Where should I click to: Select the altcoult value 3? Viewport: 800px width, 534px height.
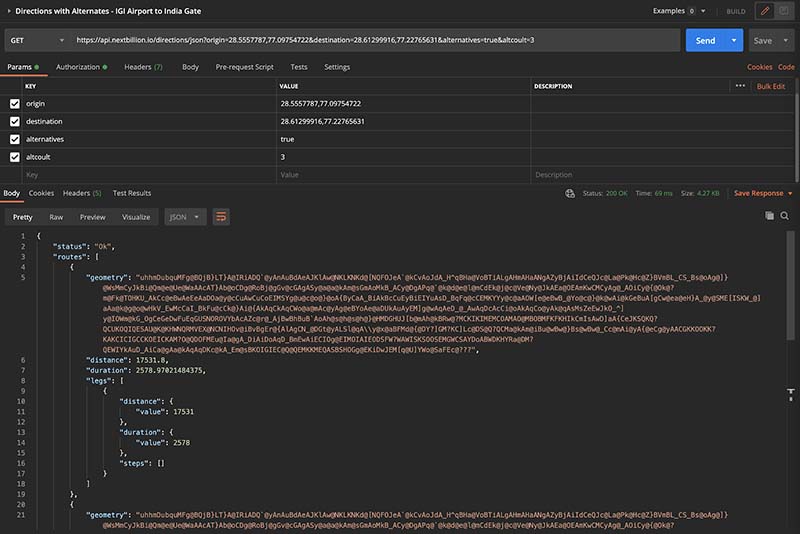pos(283,157)
